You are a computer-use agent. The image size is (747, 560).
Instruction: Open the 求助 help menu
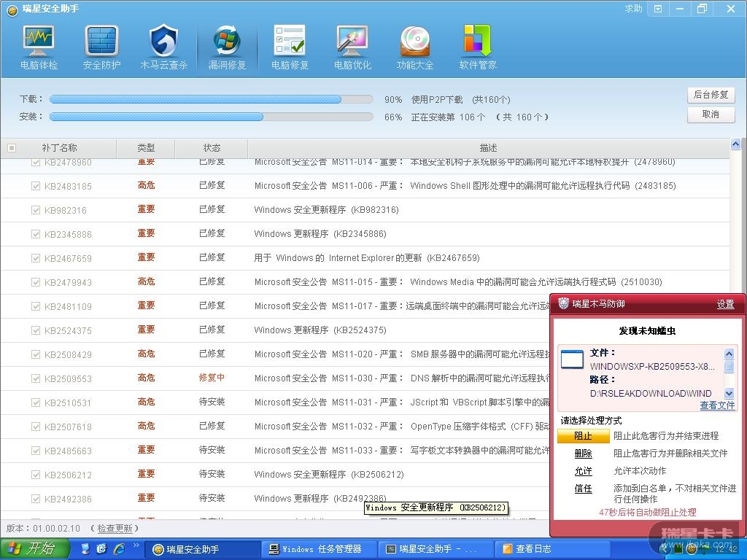pos(633,9)
